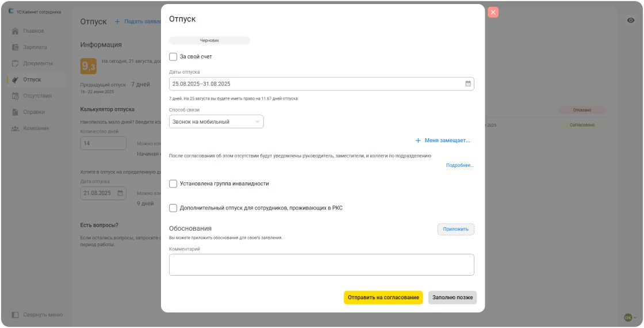Click into the Комментарий text field

click(x=321, y=265)
